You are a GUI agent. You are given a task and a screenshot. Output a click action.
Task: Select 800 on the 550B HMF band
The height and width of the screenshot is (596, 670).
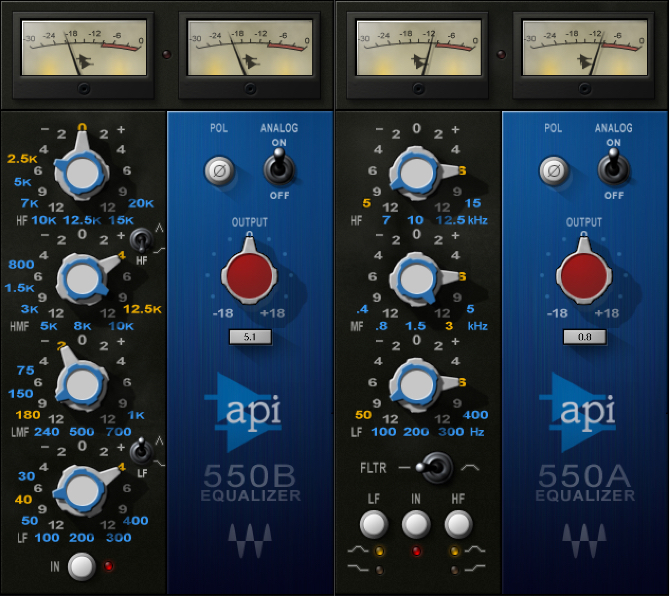point(21,264)
